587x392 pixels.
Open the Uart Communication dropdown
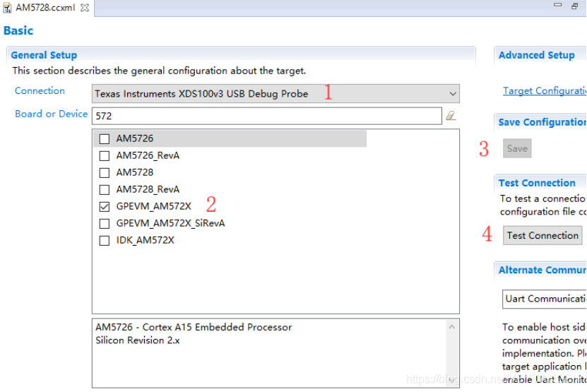[x=543, y=299]
